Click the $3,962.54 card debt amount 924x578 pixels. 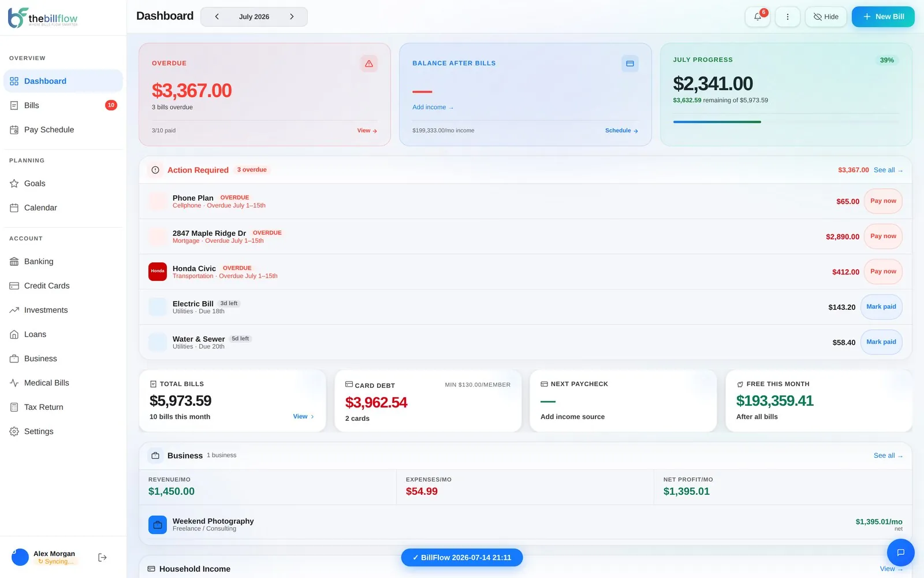click(376, 402)
